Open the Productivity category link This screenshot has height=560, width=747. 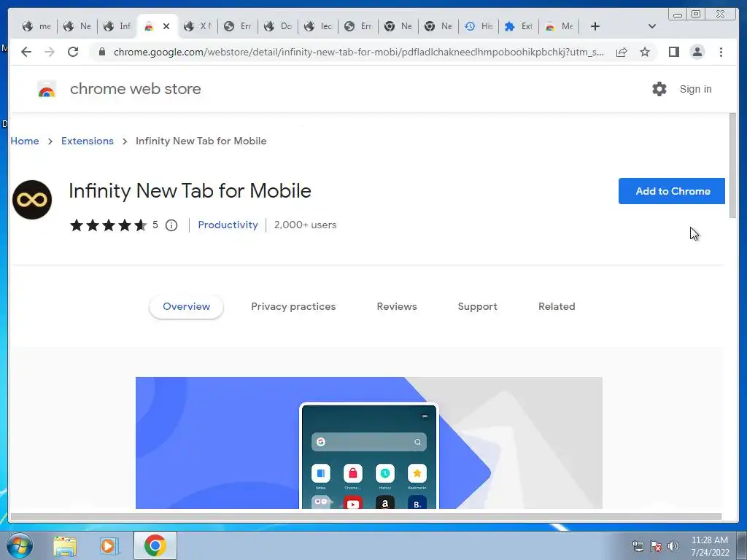[228, 225]
